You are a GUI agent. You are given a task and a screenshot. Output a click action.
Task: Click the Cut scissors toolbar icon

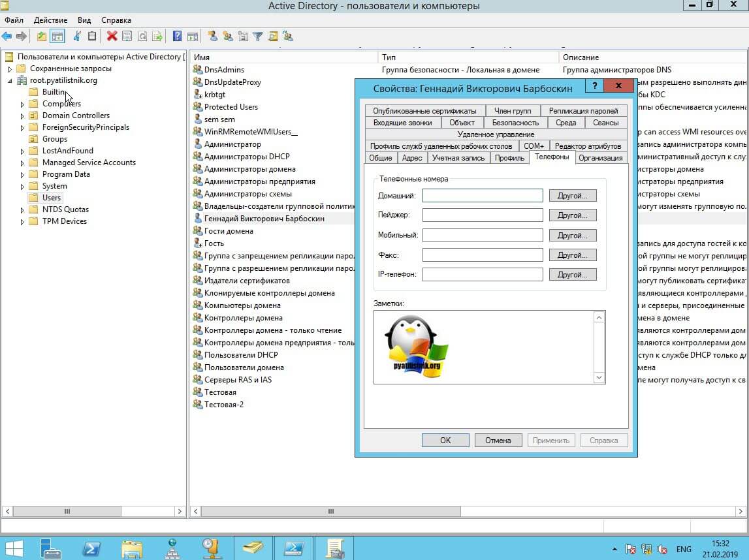tap(77, 37)
